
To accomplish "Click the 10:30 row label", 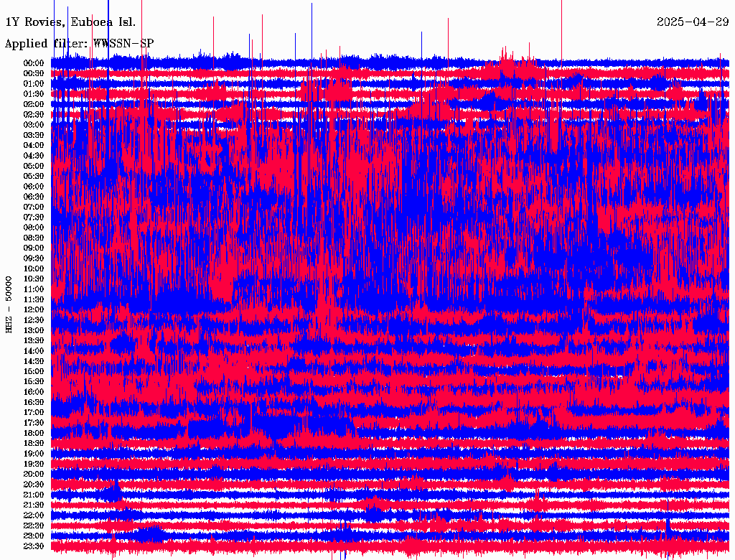I will (34, 279).
